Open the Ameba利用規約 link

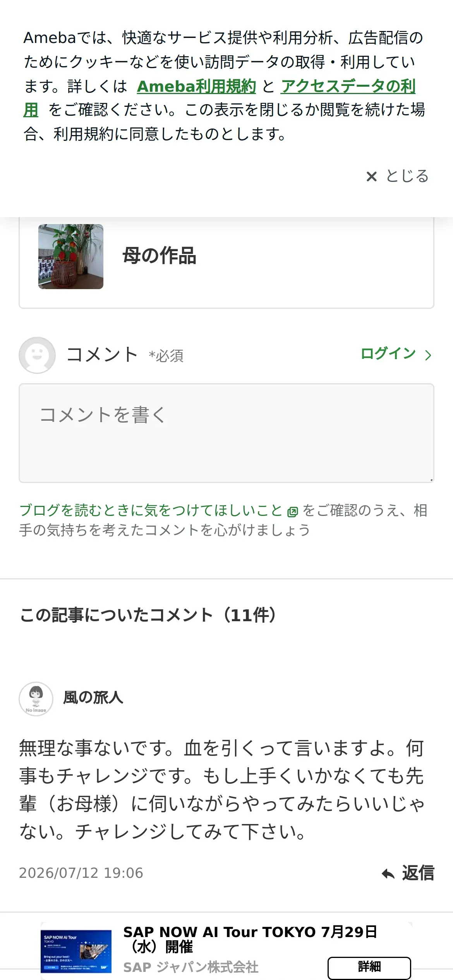196,86
